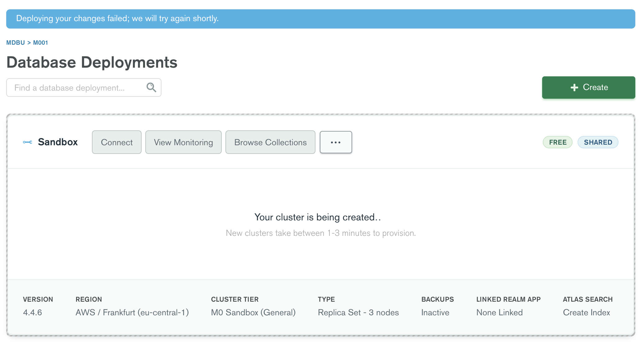Click the green Create button

click(588, 88)
